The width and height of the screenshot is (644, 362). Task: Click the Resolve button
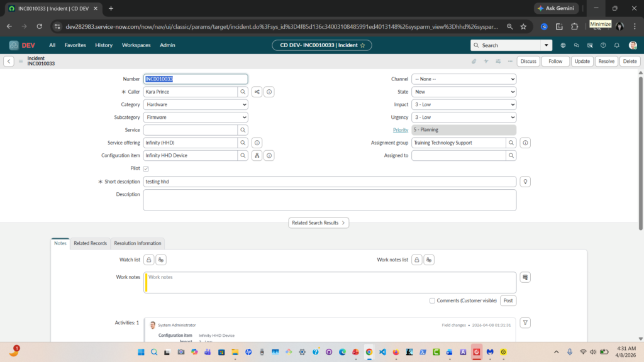click(x=606, y=62)
